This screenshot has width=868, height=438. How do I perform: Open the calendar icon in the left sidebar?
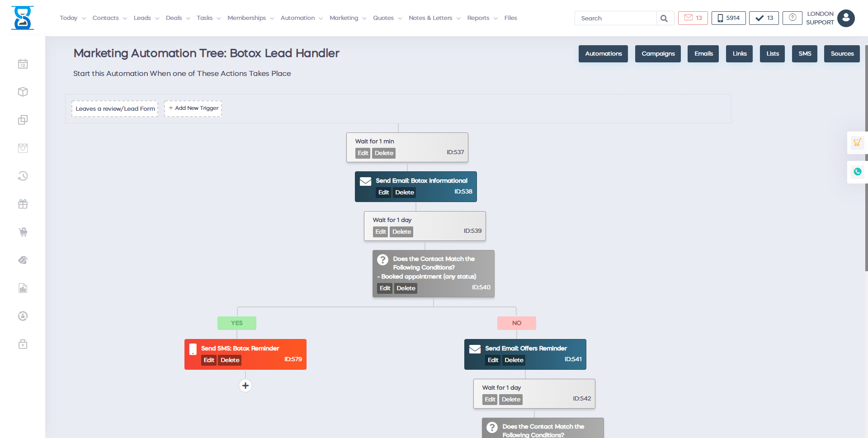[x=23, y=64]
